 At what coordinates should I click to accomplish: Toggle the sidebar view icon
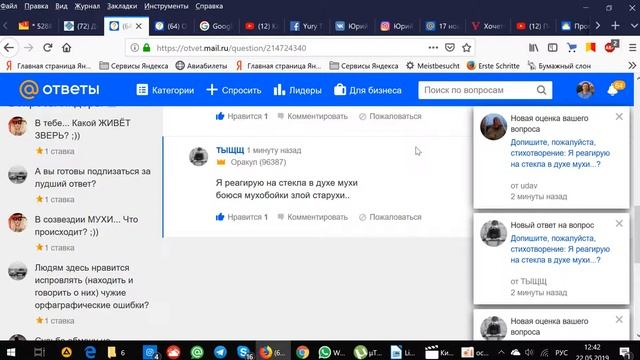pos(553,48)
